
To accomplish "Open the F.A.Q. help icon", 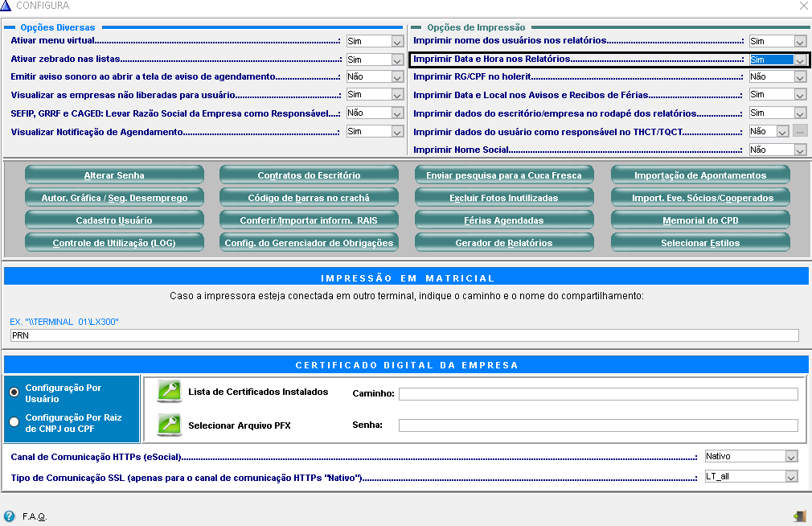I will click(10, 516).
